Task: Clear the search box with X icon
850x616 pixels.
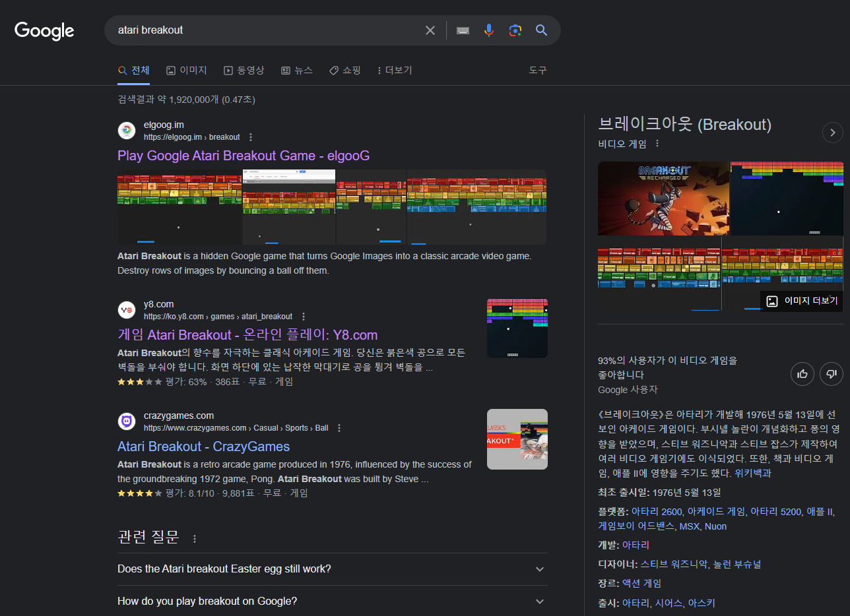Action: coord(430,30)
